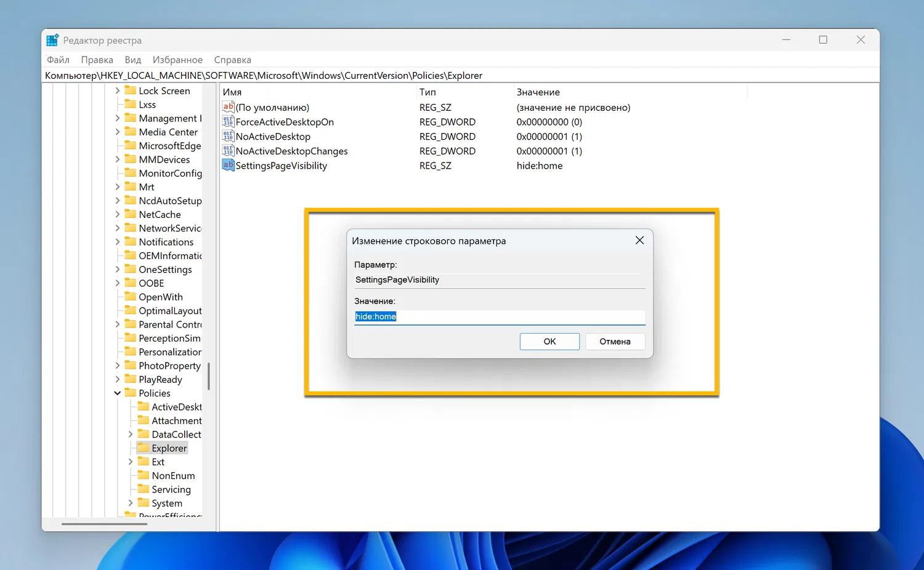Click the Servicing folder icon
This screenshot has height=570, width=924.
143,489
